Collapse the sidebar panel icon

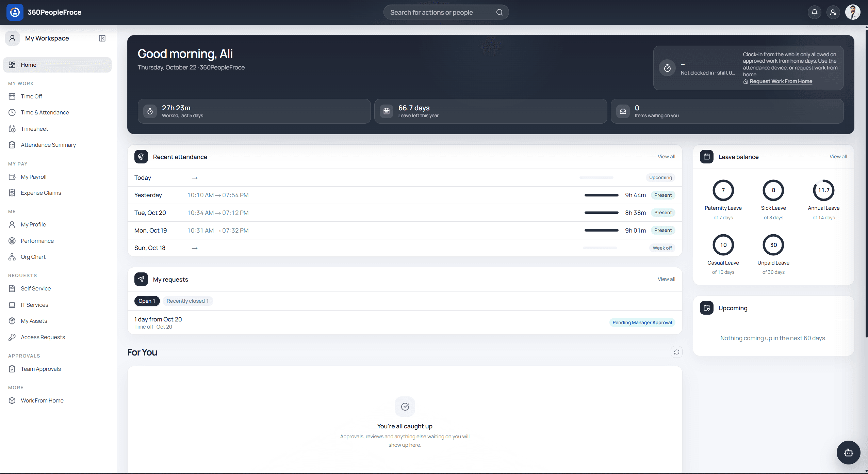tap(102, 38)
